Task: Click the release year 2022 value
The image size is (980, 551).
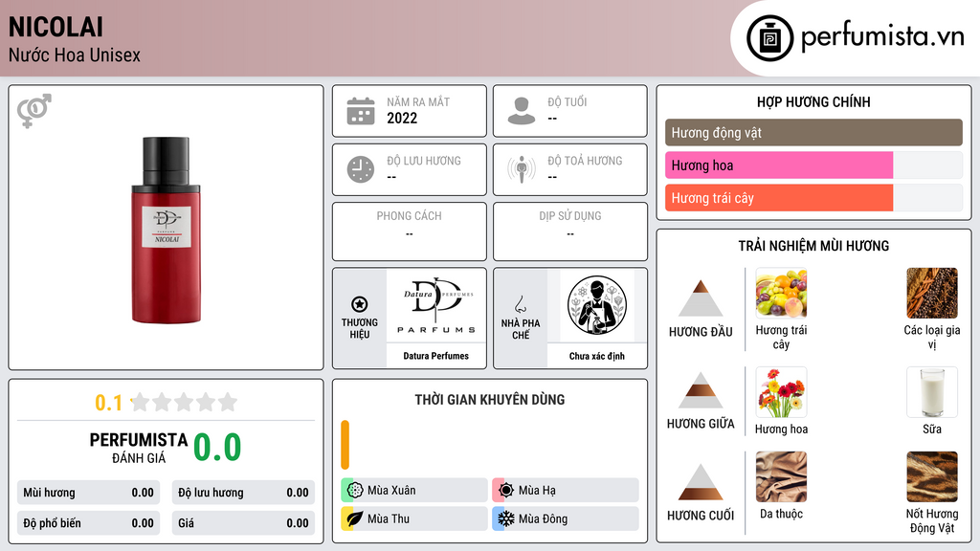Action: (402, 118)
